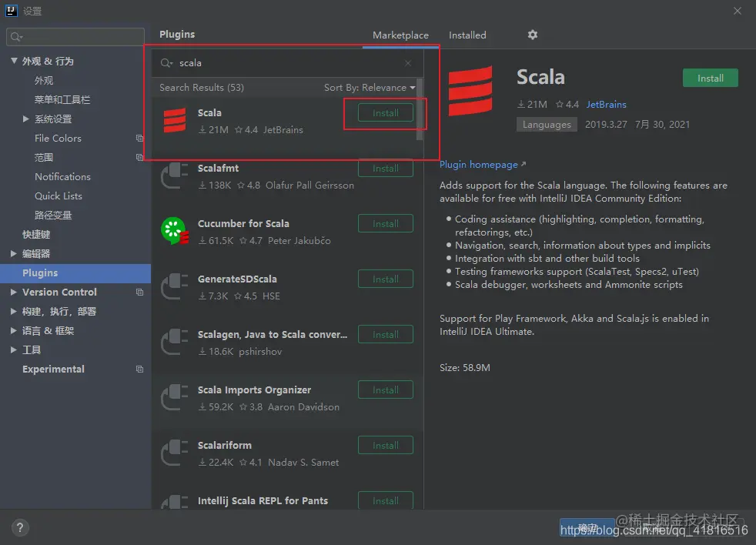Clear the scala search with the X icon
The image size is (756, 545).
coord(408,63)
